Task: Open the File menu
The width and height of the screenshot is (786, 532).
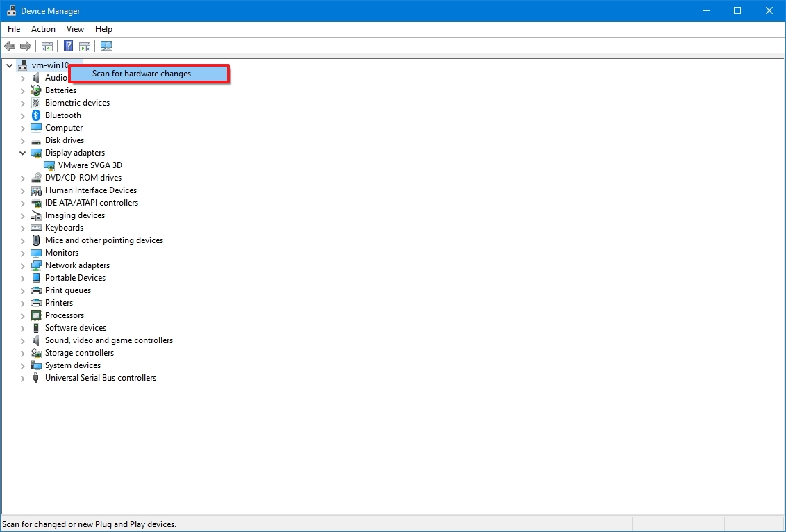Action: [x=13, y=29]
